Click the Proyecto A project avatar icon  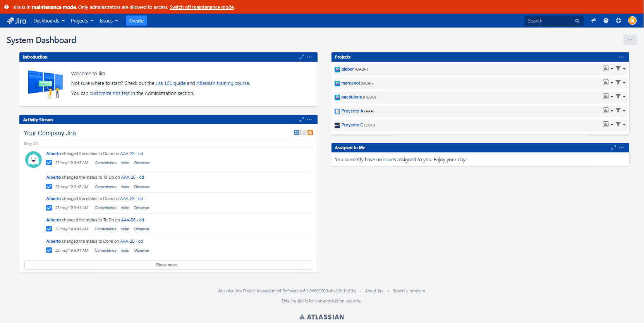click(x=337, y=111)
